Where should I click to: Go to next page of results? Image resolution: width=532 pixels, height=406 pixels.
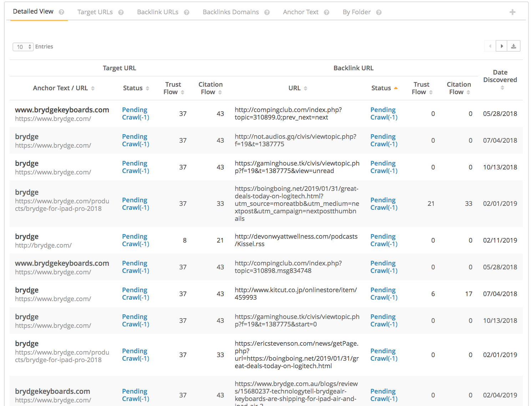[x=502, y=46]
